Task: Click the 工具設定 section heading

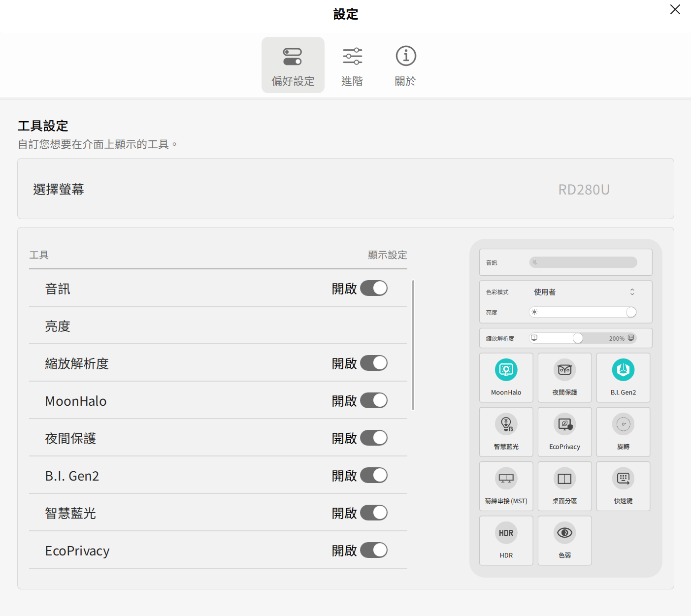Action: tap(43, 126)
